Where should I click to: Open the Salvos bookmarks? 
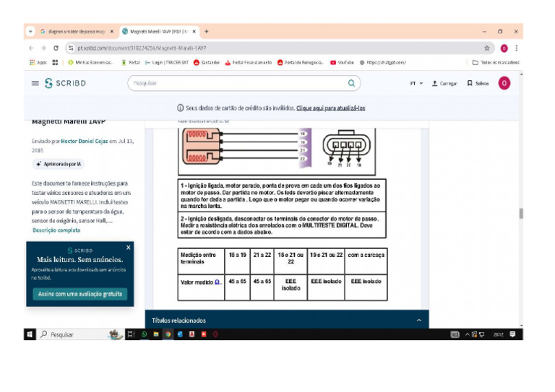478,84
